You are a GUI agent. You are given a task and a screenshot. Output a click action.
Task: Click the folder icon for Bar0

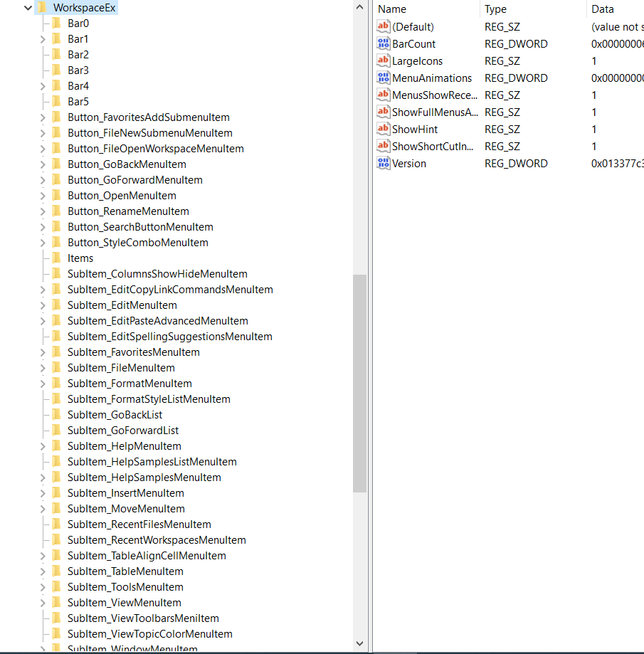(56, 23)
